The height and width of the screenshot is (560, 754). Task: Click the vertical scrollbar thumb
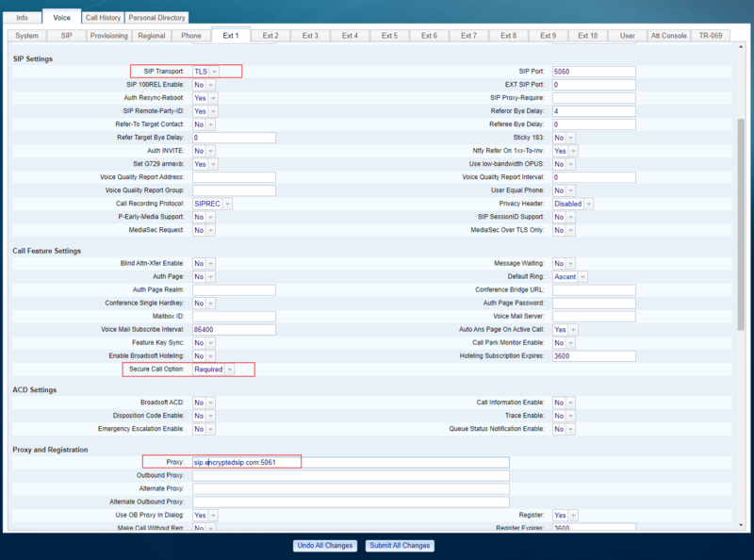click(x=741, y=224)
